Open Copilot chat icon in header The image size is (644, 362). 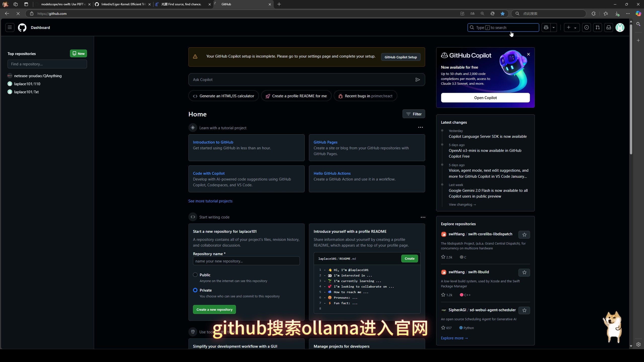click(546, 27)
